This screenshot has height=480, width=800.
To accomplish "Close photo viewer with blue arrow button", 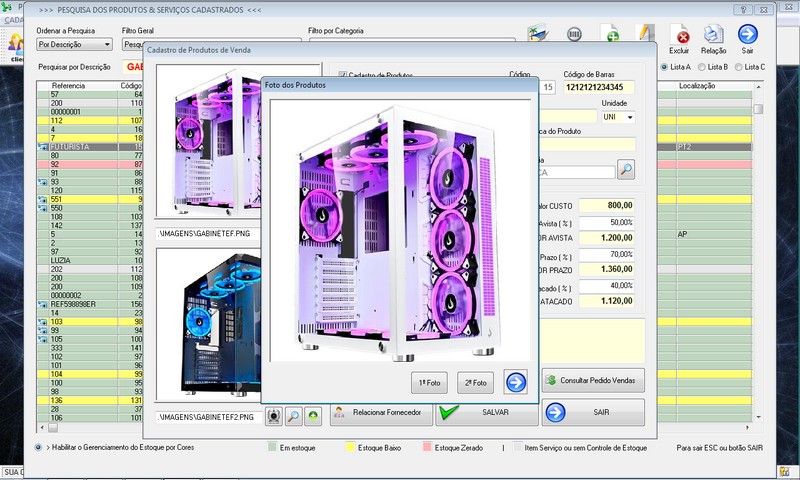I will (x=515, y=382).
